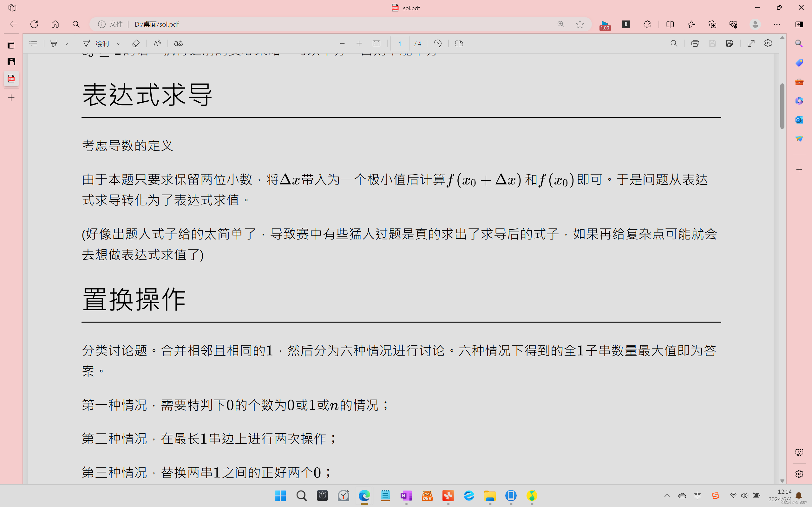Open the table of contents panel

pos(33,43)
